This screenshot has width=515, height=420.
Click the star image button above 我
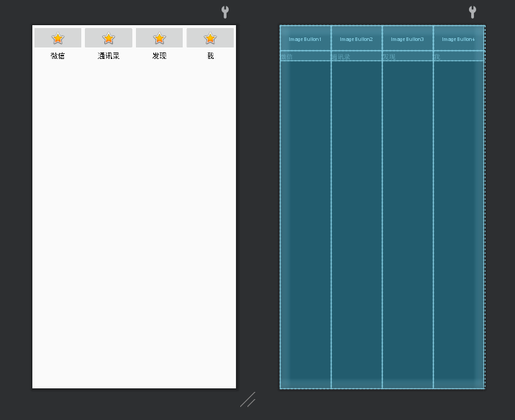tap(210, 38)
